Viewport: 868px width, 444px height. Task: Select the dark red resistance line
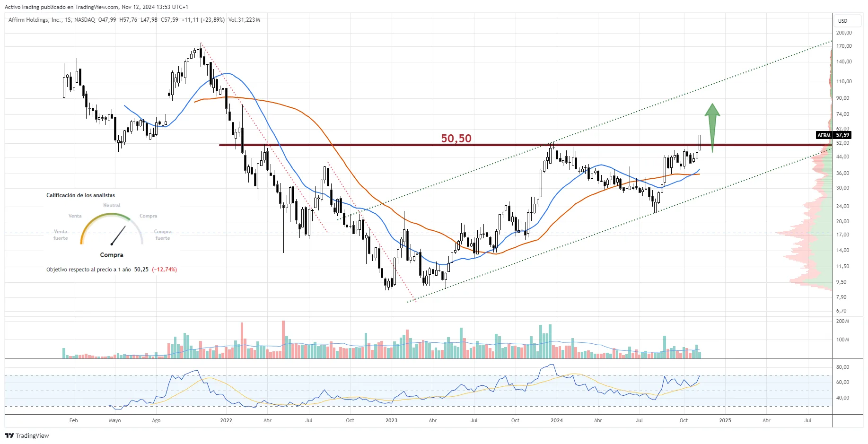[378, 145]
